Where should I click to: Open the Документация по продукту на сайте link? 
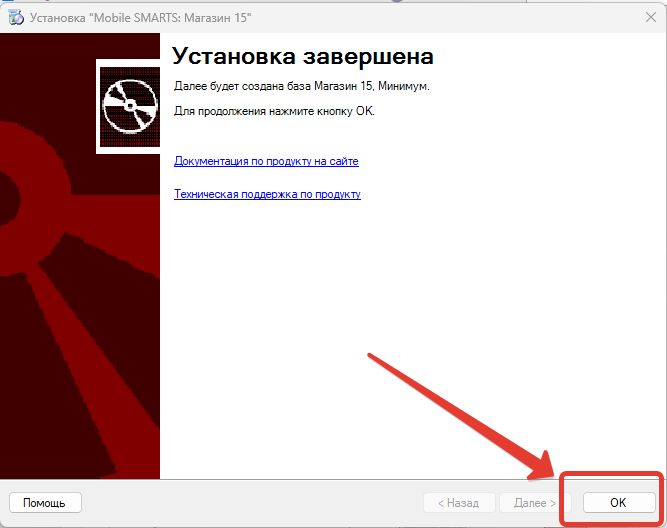coord(266,161)
